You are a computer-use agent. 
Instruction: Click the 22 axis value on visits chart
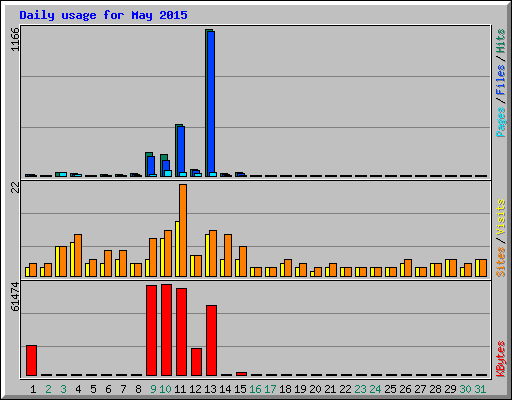click(15, 188)
